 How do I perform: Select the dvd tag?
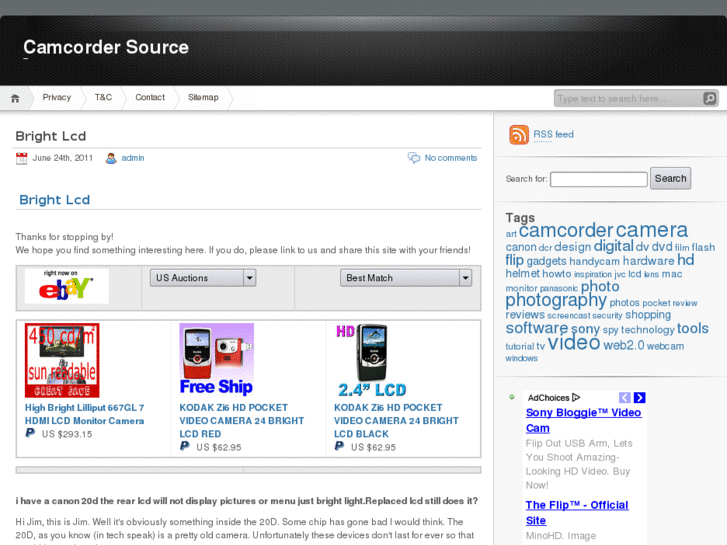[662, 247]
